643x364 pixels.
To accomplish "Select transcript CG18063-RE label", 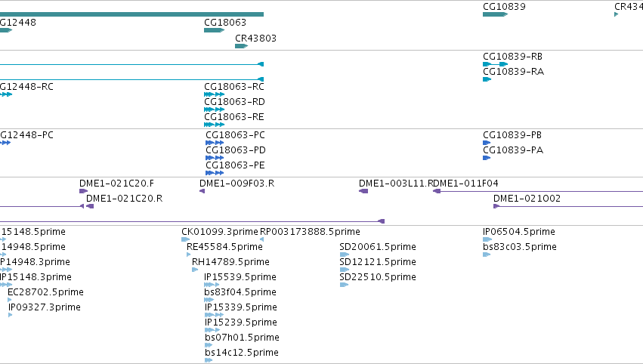I will point(234,117).
